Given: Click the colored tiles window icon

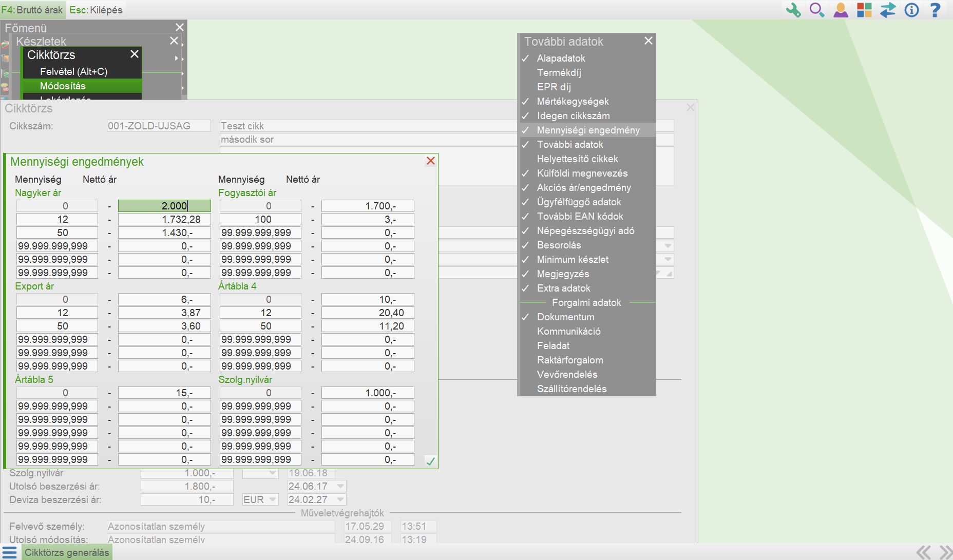Looking at the screenshot, I should (x=864, y=10).
